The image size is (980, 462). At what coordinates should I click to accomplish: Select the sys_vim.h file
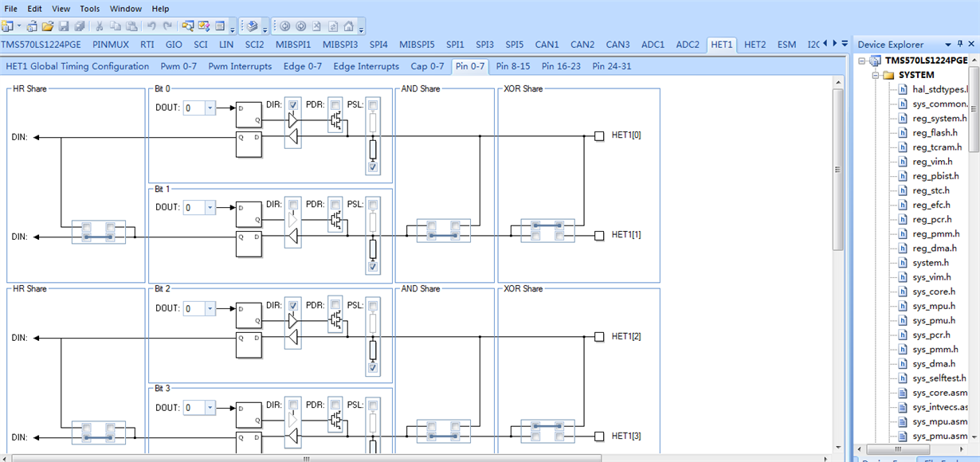(x=932, y=277)
